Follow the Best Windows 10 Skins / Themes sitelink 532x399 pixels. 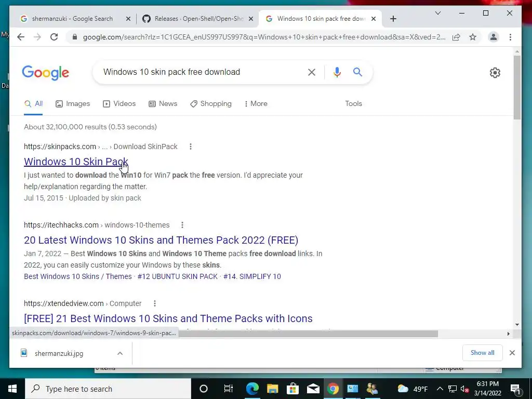(x=78, y=276)
